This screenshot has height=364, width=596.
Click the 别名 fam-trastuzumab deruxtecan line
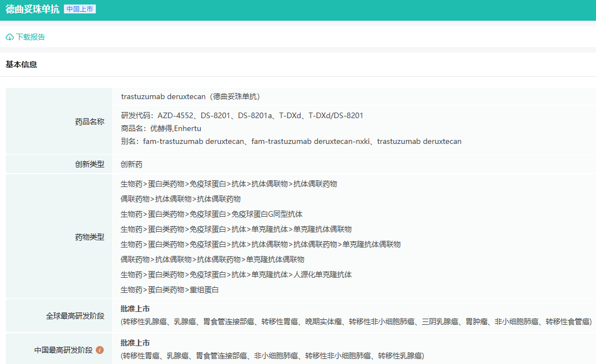(x=291, y=142)
